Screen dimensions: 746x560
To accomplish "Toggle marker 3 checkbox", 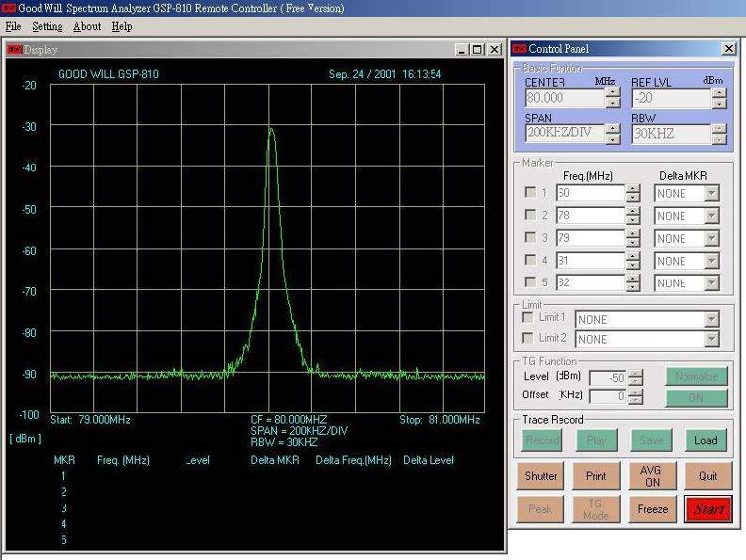I will click(529, 237).
